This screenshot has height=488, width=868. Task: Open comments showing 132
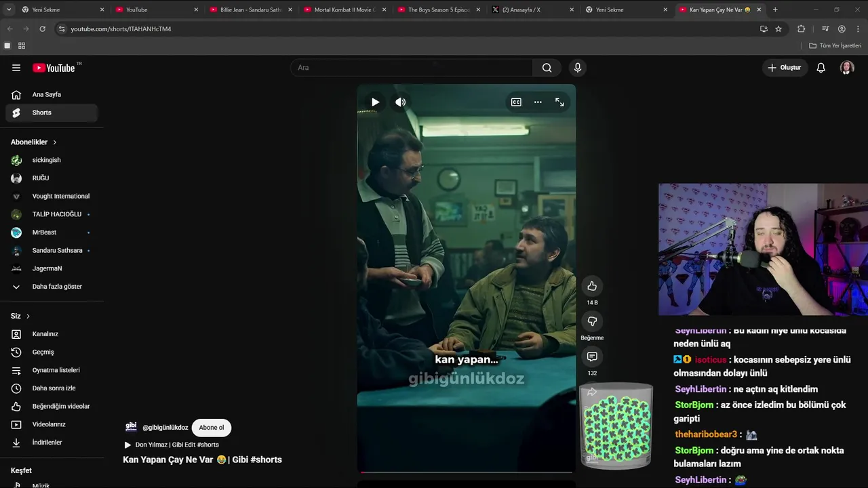(x=592, y=357)
